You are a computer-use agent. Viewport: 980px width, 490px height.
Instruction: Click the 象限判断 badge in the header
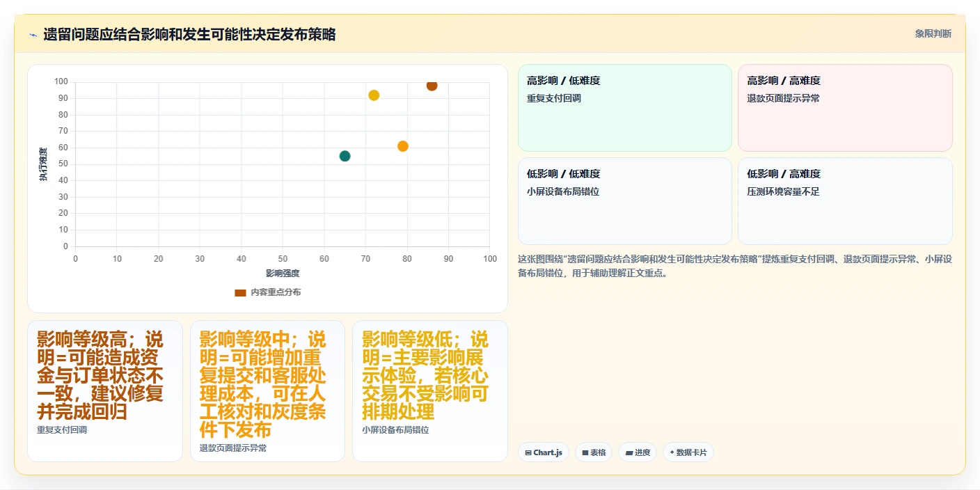(x=933, y=34)
